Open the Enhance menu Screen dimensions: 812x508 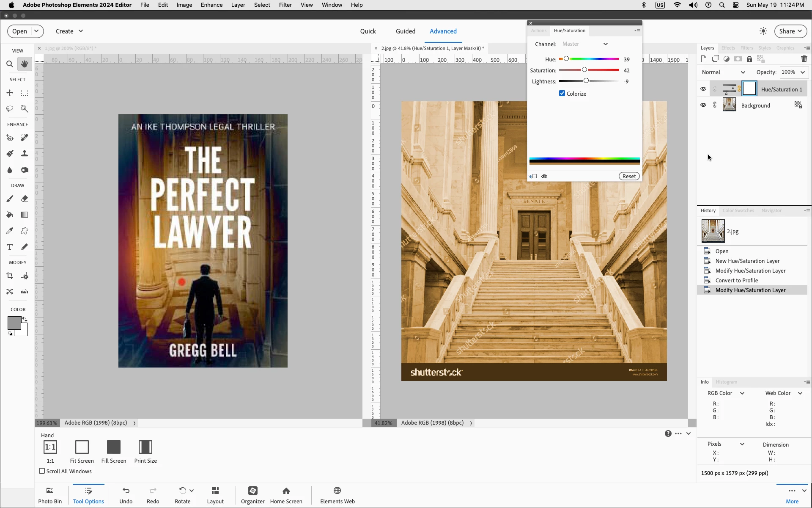[x=211, y=5]
